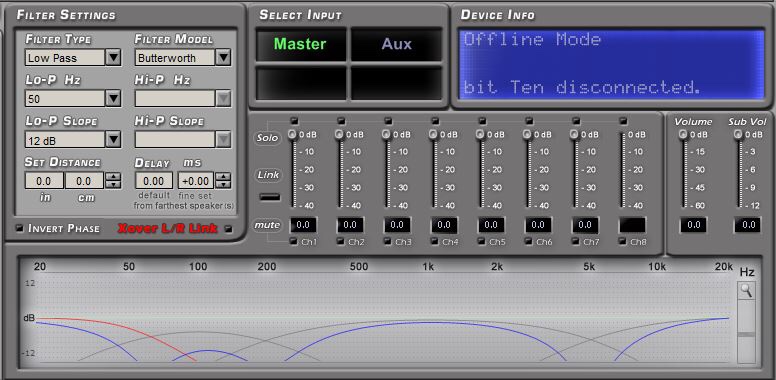
Task: Toggle Solo for channel 8
Action: [623, 121]
